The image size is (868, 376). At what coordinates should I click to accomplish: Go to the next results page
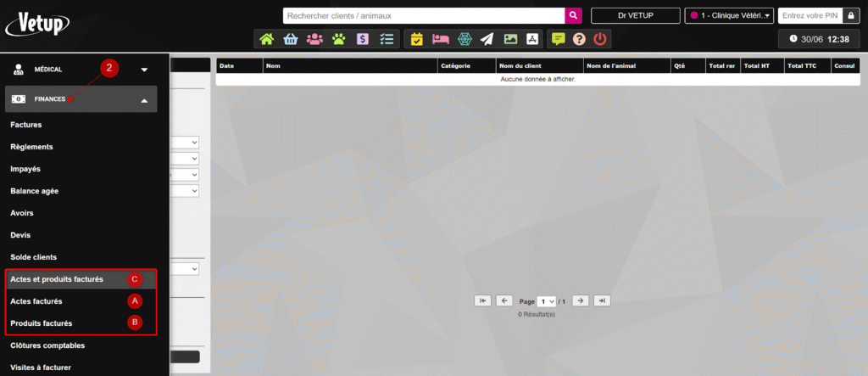pyautogui.click(x=581, y=300)
